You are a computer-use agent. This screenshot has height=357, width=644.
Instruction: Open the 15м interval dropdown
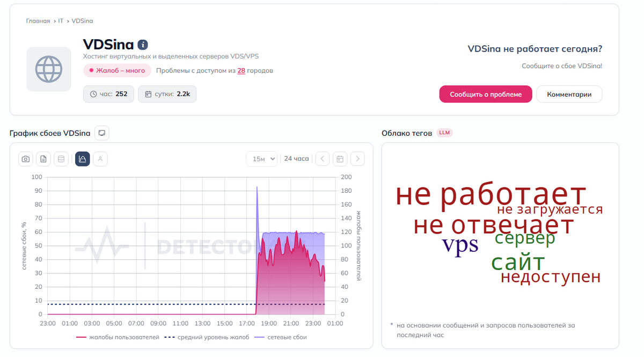point(262,159)
